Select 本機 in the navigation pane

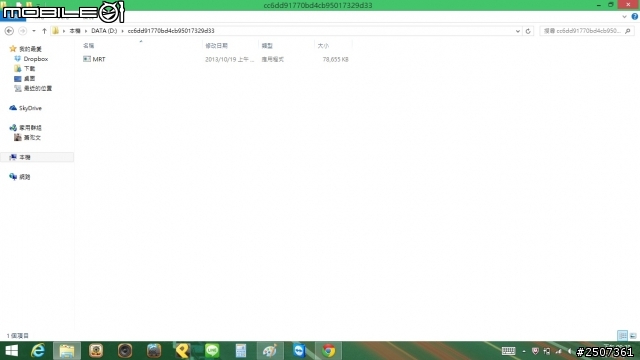[24, 157]
